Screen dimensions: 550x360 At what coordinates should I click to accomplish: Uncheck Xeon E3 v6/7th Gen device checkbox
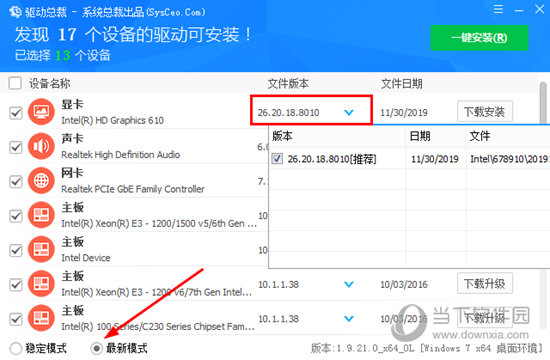16,285
